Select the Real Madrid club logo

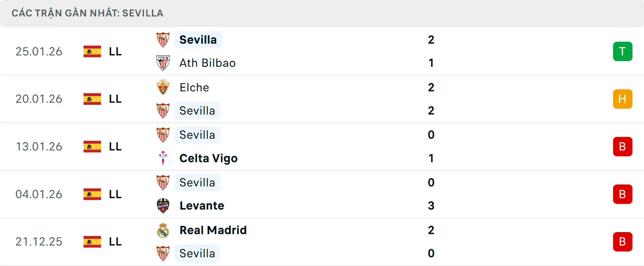point(163,230)
